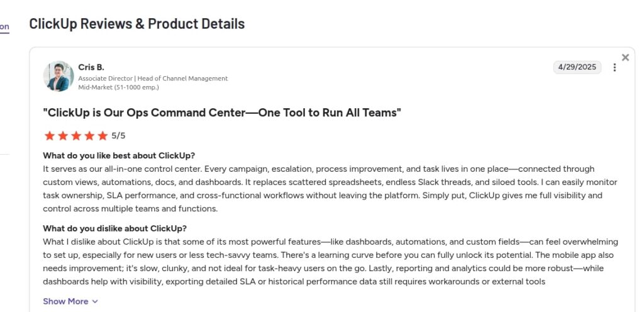Click the Show More link text
Viewport: 644px width, 312px height.
pos(65,301)
